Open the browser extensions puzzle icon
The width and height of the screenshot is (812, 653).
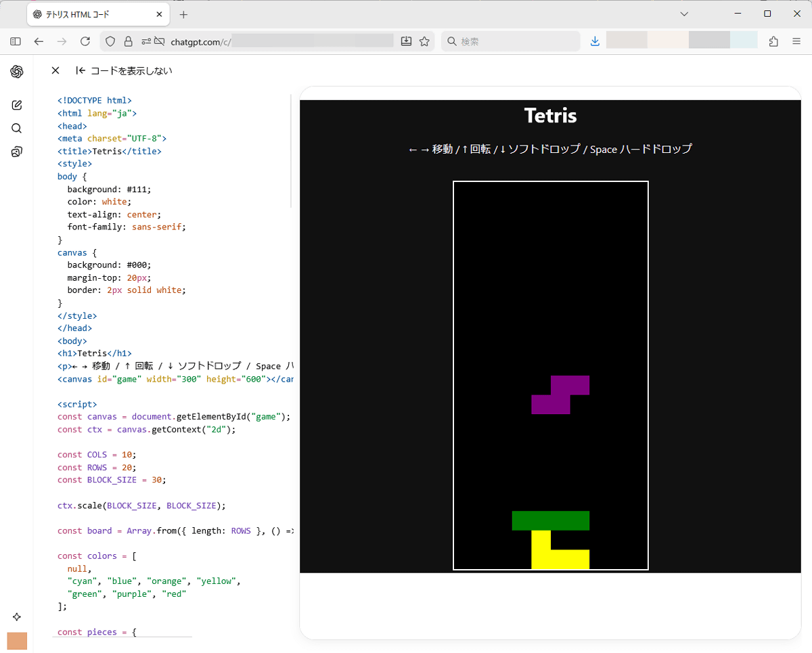(773, 41)
